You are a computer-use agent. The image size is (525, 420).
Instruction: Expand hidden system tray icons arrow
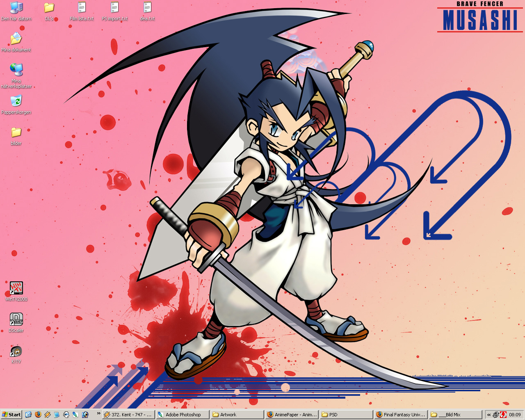pos(489,415)
